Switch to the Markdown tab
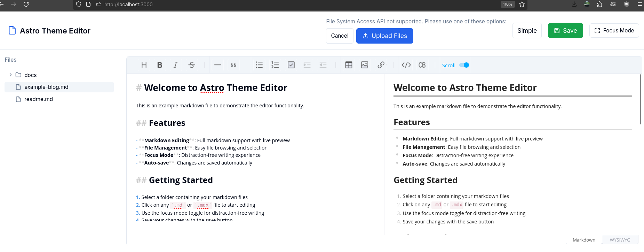Viewport: 644px width, 252px height. click(584, 240)
